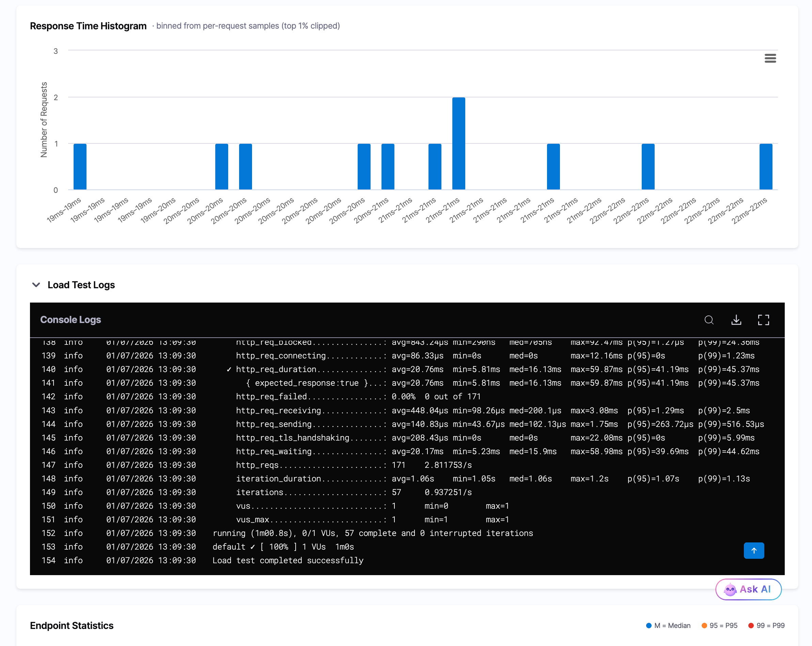Expand console logs to fullscreen
Screen dimensions: 812x646
[x=763, y=320]
